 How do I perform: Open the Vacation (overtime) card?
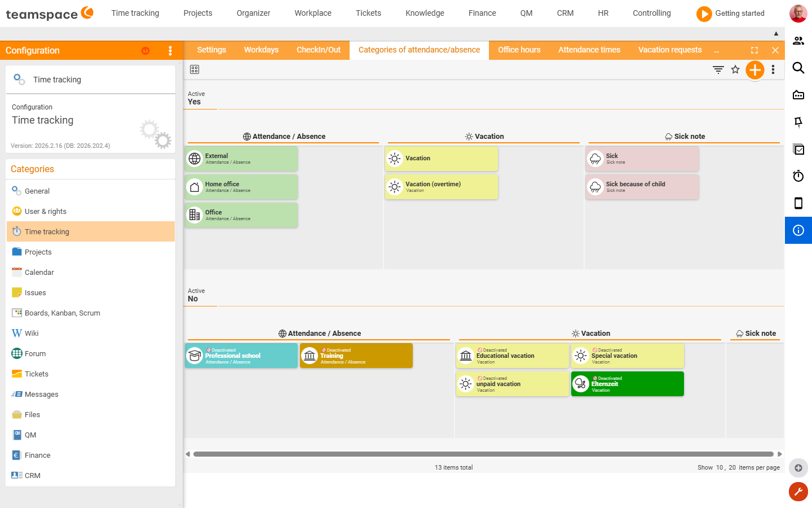[442, 187]
